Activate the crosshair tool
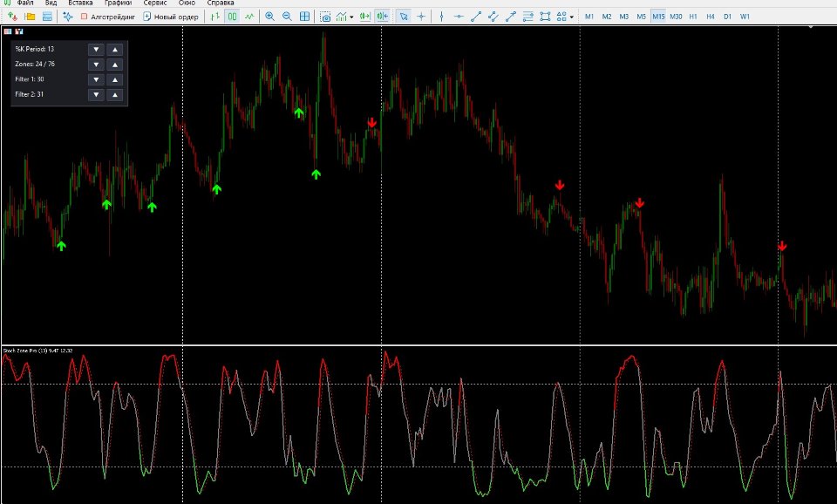 coord(421,17)
